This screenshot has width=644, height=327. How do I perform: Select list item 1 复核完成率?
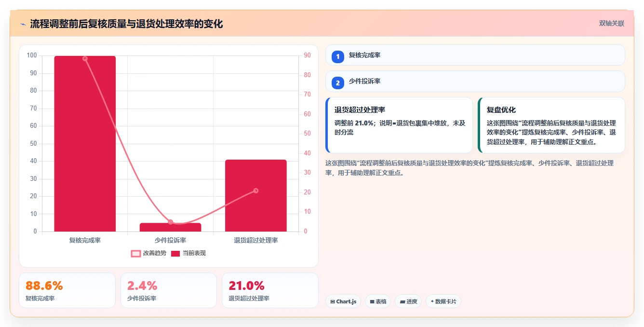point(475,55)
